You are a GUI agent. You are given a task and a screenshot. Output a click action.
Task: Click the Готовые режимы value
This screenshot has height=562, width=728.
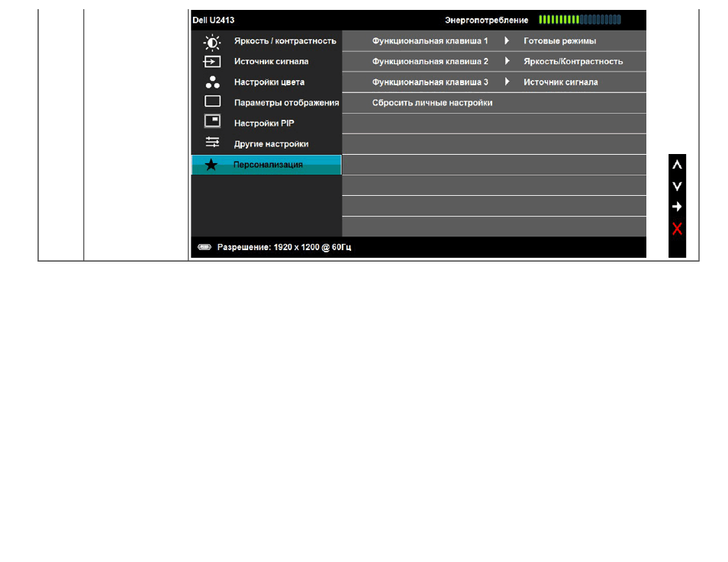[x=560, y=41]
